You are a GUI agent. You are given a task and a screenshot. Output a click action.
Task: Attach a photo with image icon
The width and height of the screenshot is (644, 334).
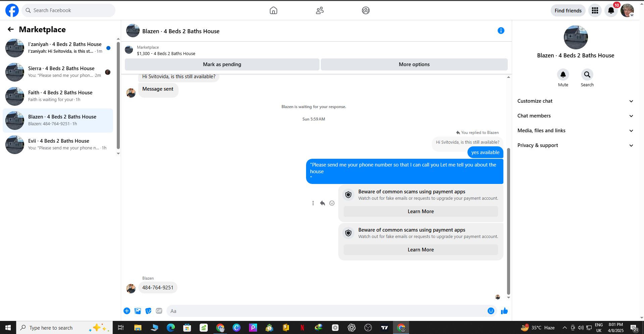coord(138,311)
